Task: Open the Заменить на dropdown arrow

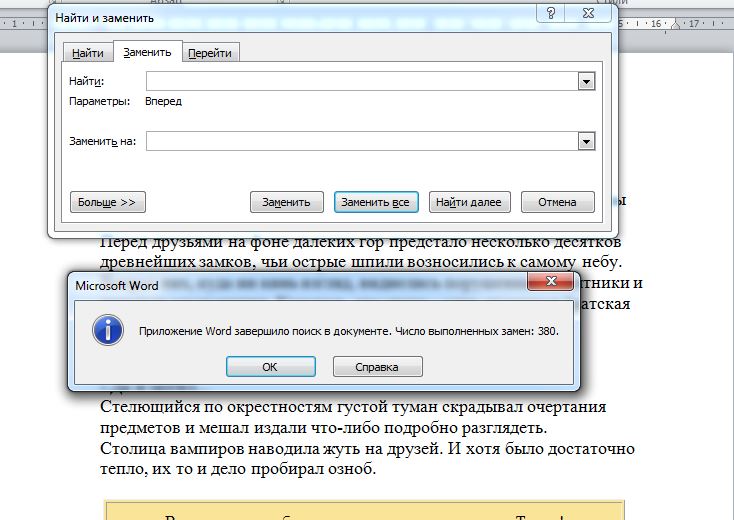Action: pyautogui.click(x=587, y=142)
